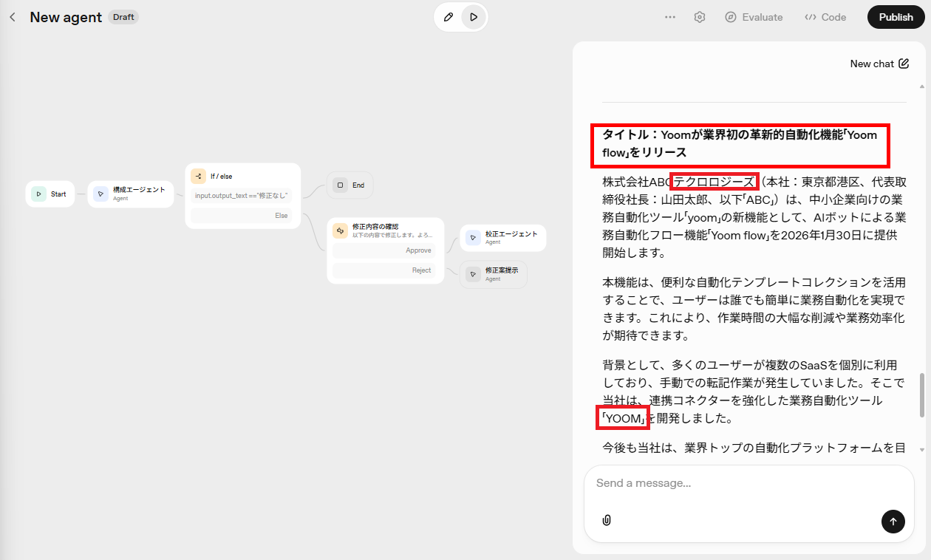Start a New chat
931x560 pixels.
coord(879,64)
